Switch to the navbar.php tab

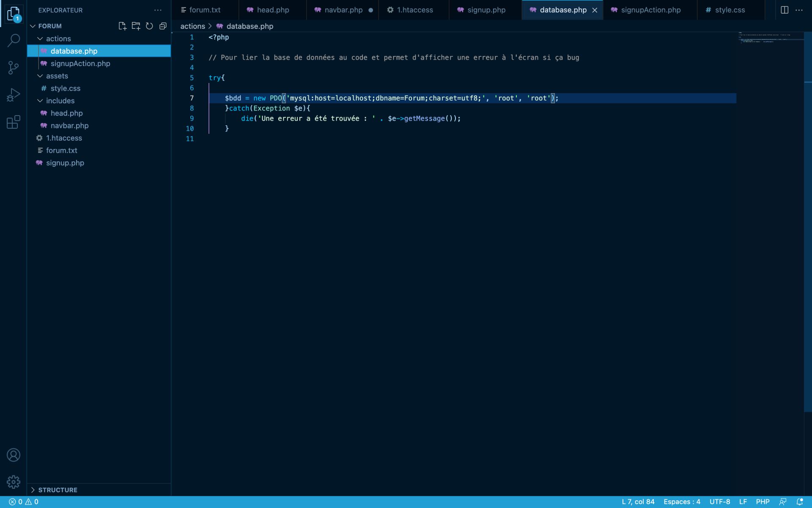pos(343,10)
